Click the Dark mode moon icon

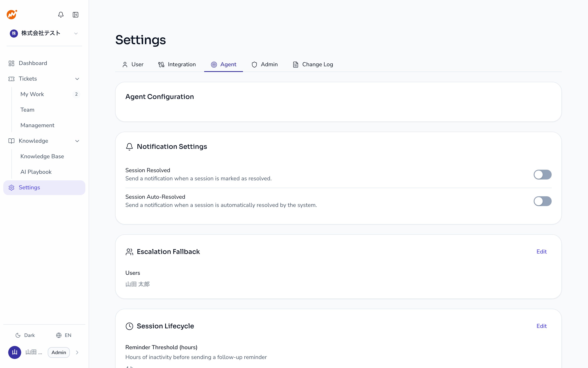18,335
